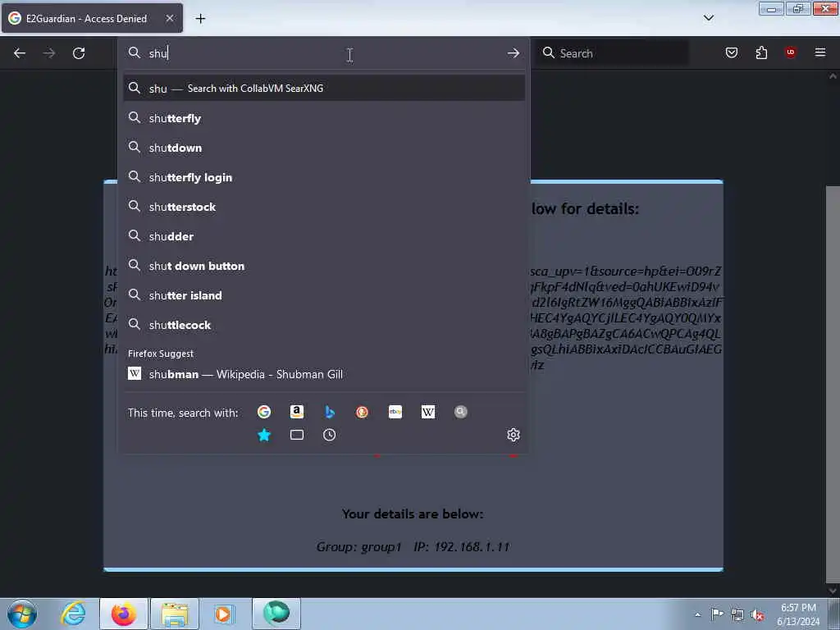Search this time with Amazon
840x630 pixels.
[x=297, y=412]
